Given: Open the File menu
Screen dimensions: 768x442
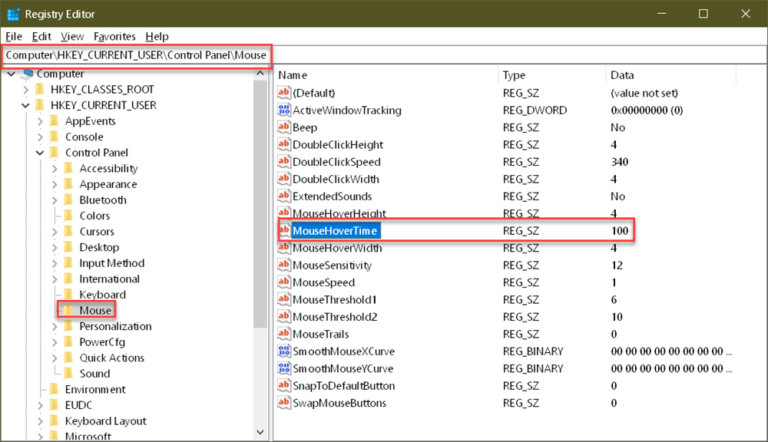Looking at the screenshot, I should pos(14,36).
